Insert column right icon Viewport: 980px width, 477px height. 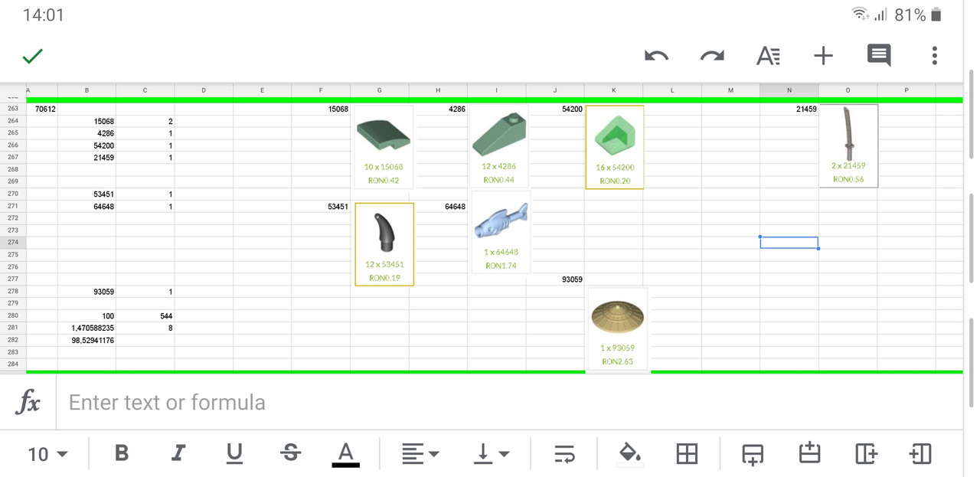[x=866, y=454]
